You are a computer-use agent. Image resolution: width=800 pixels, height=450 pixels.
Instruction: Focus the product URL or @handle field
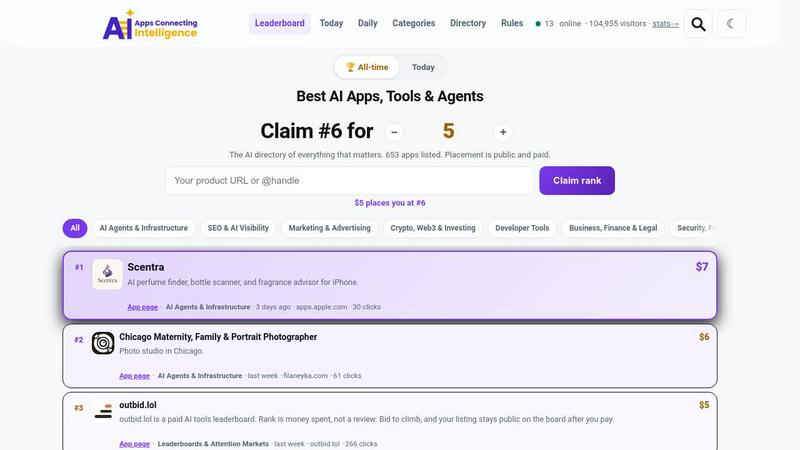point(349,181)
